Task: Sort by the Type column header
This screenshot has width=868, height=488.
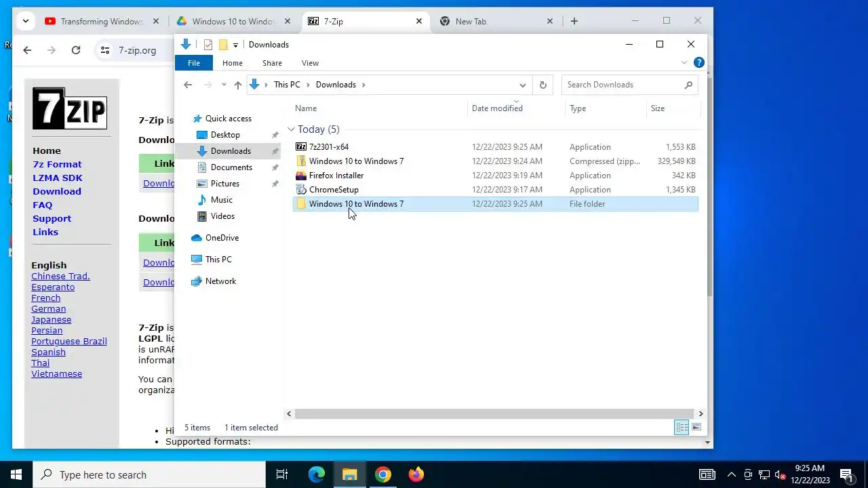Action: click(x=606, y=108)
